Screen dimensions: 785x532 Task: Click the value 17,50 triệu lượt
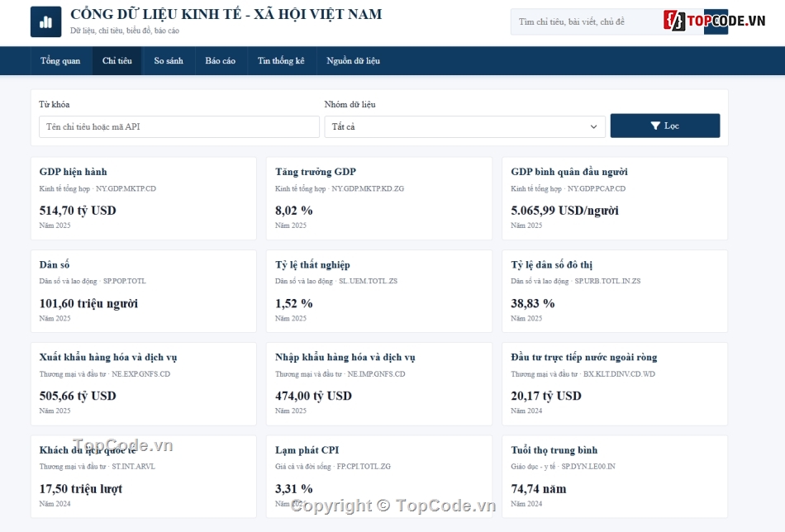pos(81,489)
